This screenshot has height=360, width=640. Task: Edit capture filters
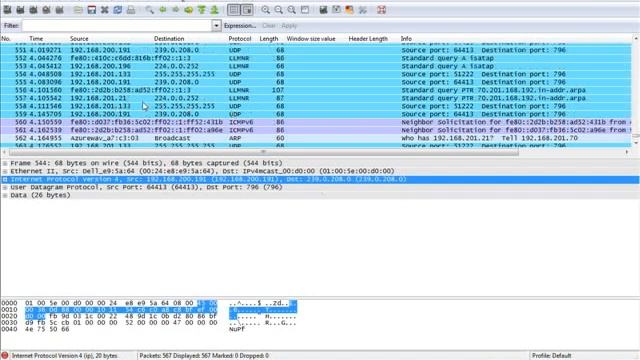click(x=323, y=10)
